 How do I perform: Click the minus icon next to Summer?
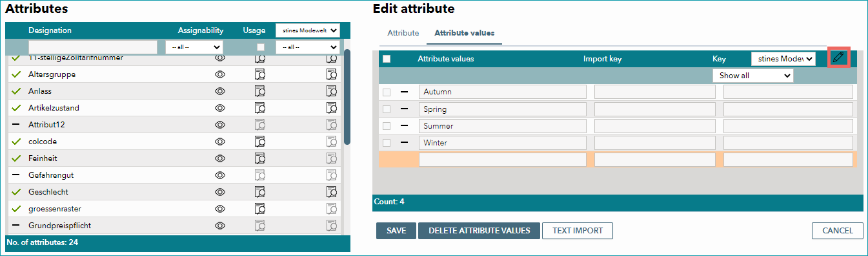click(x=405, y=126)
